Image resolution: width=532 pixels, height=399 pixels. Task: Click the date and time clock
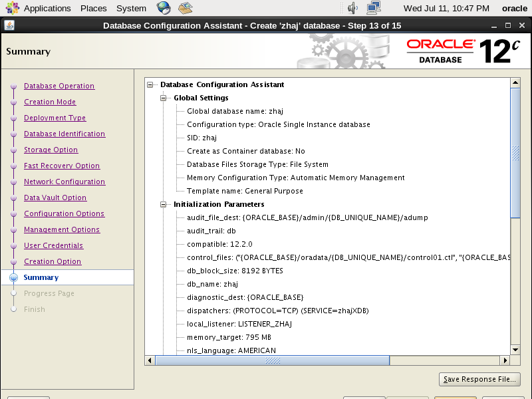[x=446, y=8]
